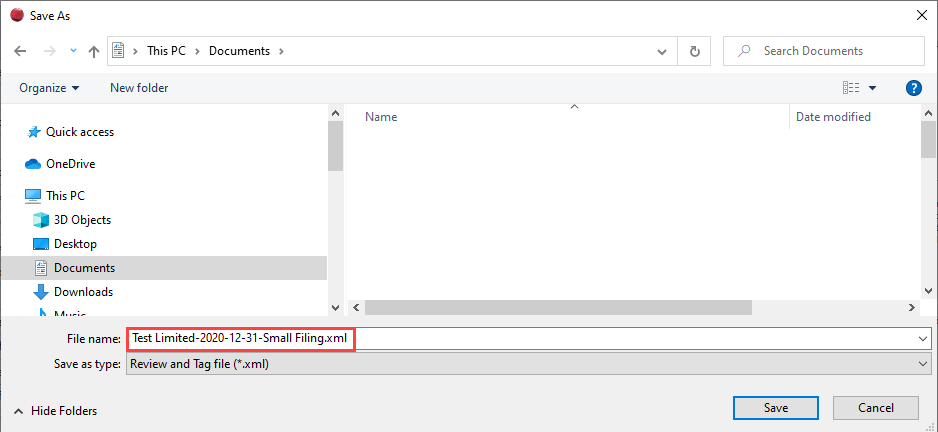Click the Desktop folder icon
The width and height of the screenshot is (938, 432).
click(41, 244)
